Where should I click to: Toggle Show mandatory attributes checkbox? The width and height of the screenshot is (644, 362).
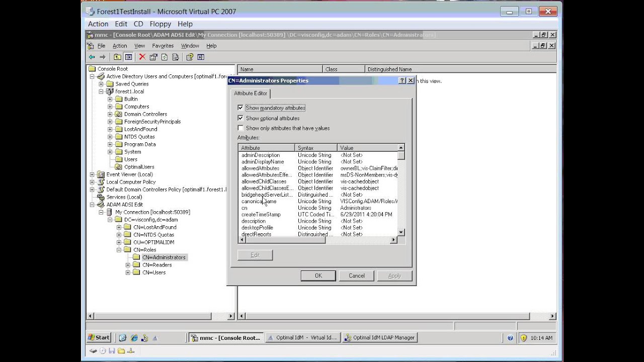coord(240,108)
